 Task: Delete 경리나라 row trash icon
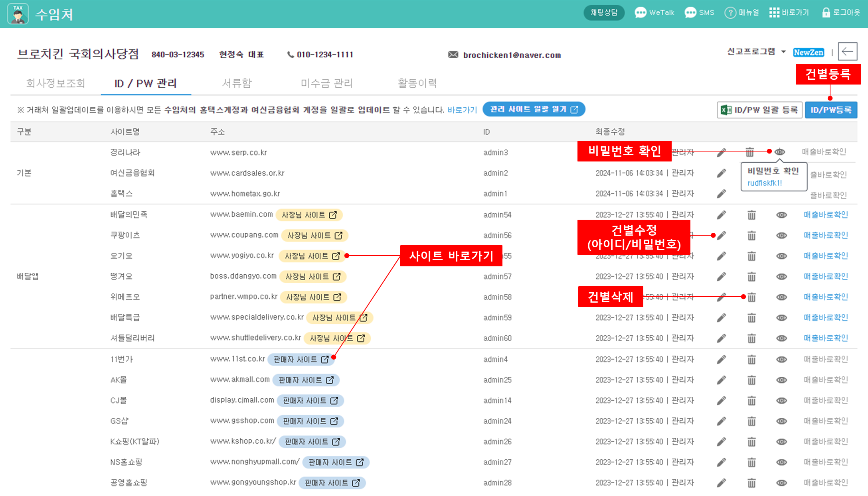(750, 152)
